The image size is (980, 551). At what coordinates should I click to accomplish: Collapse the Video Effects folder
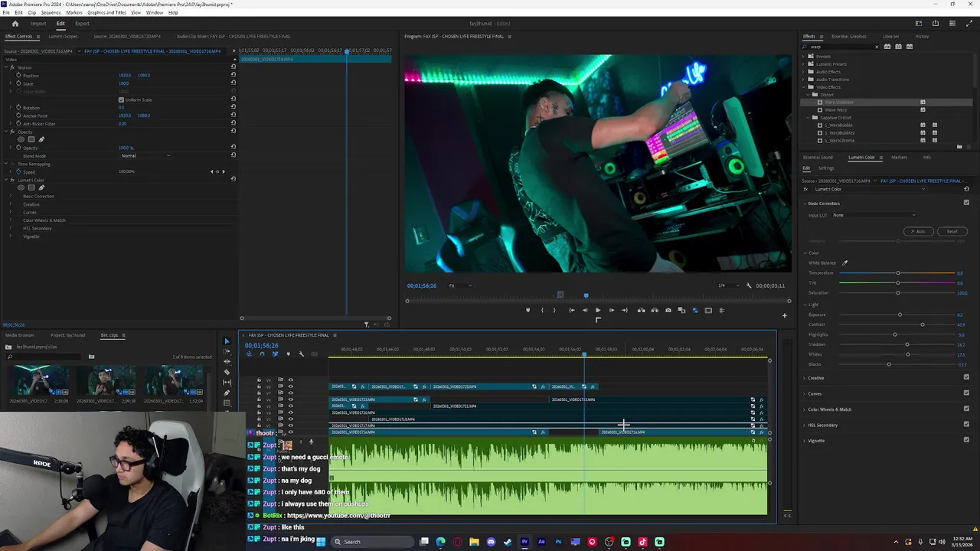click(805, 86)
